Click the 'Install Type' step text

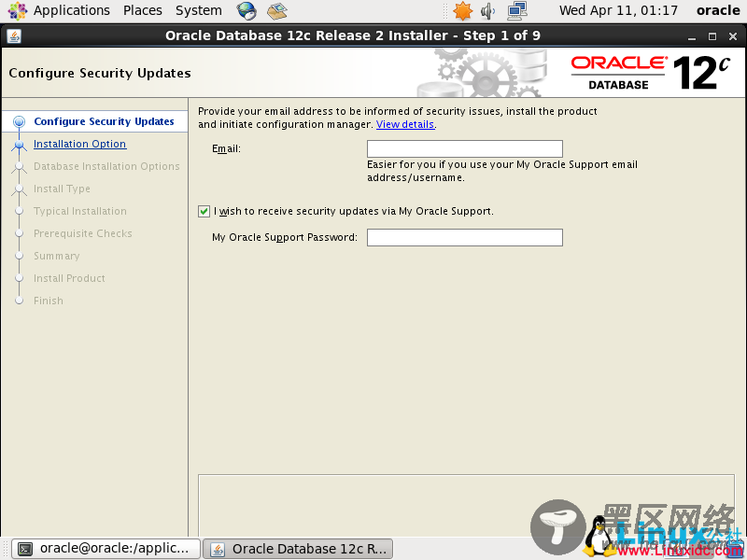(x=62, y=189)
